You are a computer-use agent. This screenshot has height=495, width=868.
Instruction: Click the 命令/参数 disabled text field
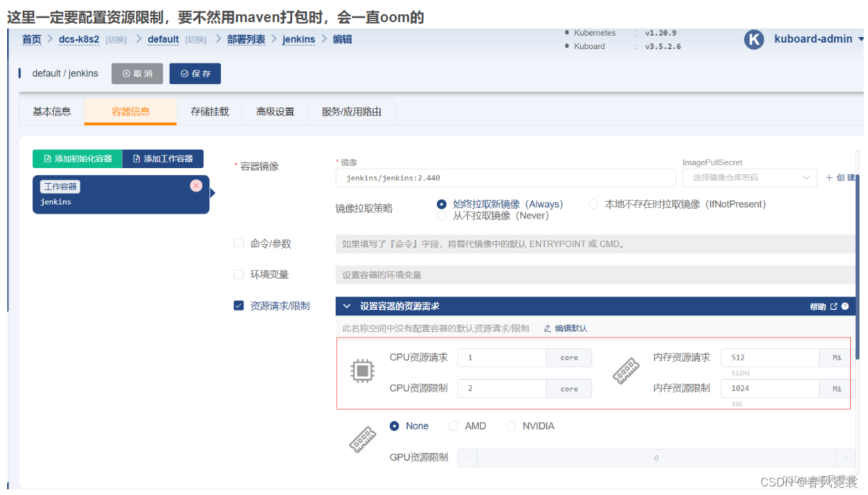pos(595,244)
